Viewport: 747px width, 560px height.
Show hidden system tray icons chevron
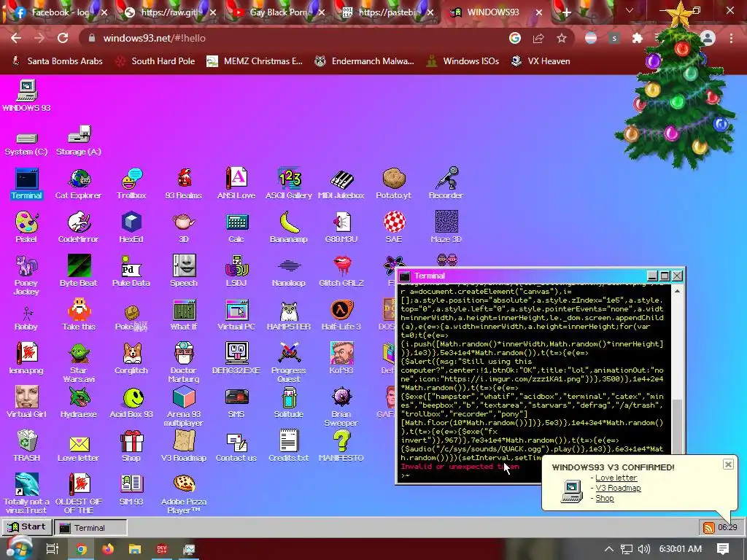click(x=609, y=549)
